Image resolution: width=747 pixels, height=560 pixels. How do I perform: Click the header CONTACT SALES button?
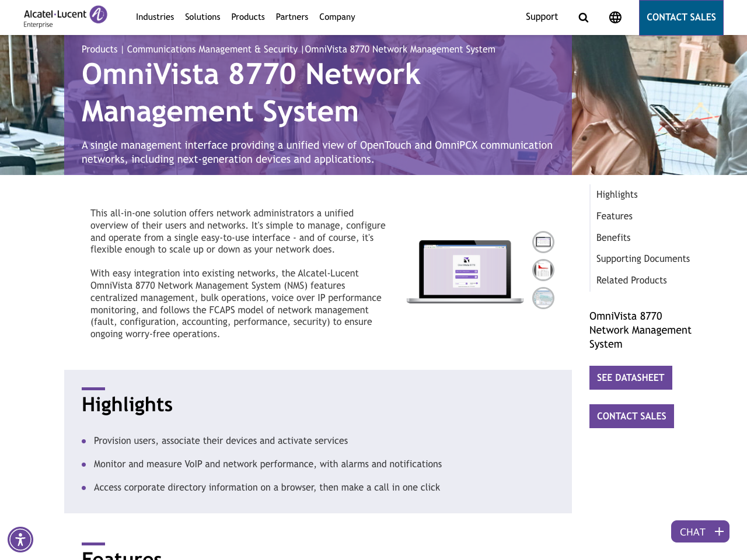pyautogui.click(x=681, y=17)
